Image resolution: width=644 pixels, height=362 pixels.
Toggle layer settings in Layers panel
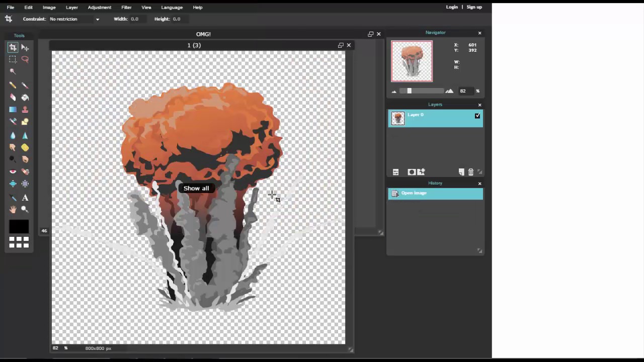pyautogui.click(x=395, y=172)
